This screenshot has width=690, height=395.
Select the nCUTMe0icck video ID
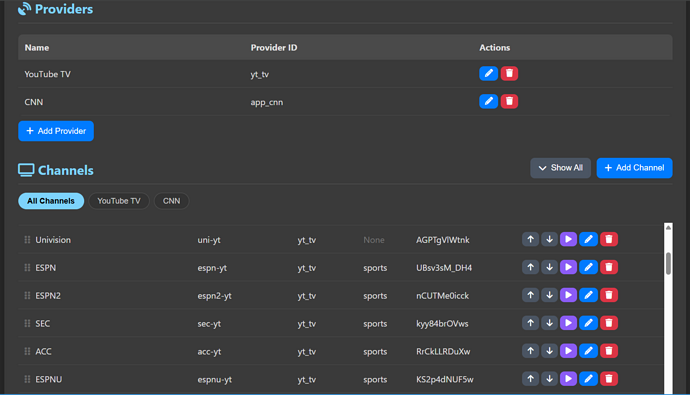[443, 296]
